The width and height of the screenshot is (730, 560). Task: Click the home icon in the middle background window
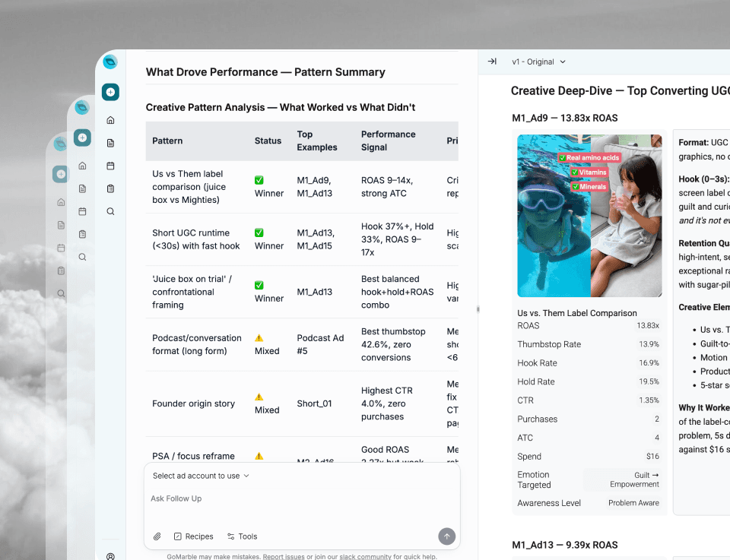tap(82, 166)
